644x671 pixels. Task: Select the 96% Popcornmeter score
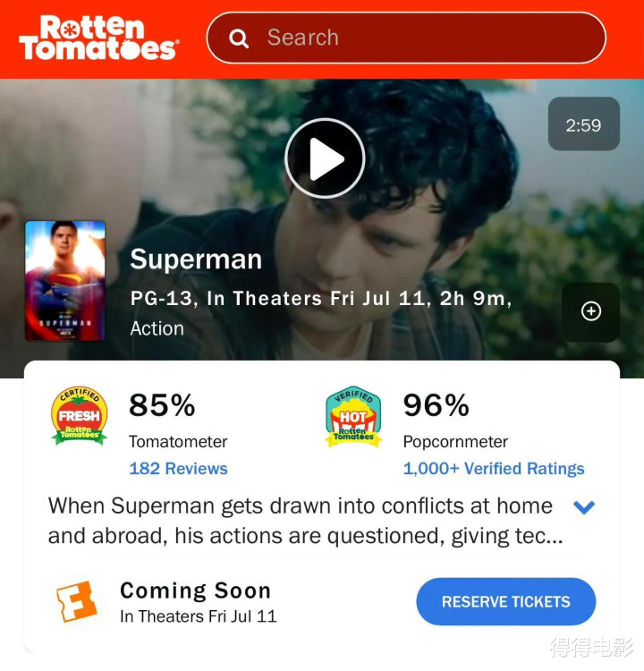436,405
